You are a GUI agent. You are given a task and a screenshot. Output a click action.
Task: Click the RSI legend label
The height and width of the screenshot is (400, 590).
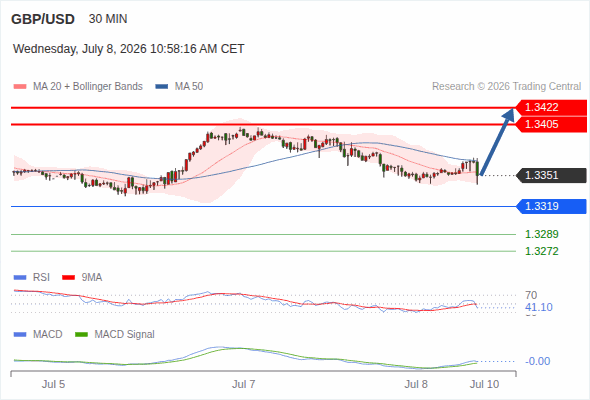[41, 277]
